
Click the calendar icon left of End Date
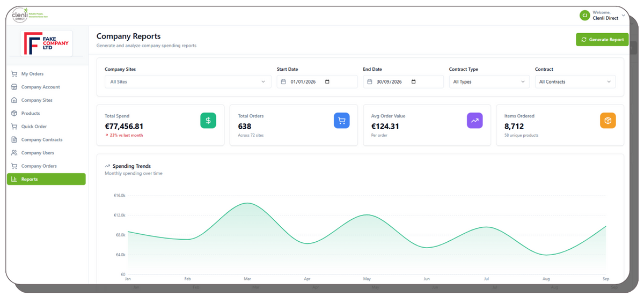[x=370, y=82]
